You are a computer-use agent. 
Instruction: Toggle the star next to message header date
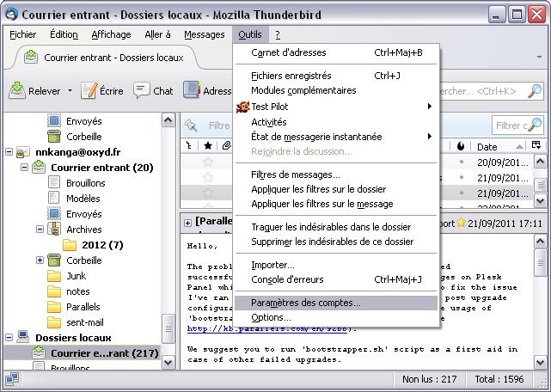(x=461, y=223)
